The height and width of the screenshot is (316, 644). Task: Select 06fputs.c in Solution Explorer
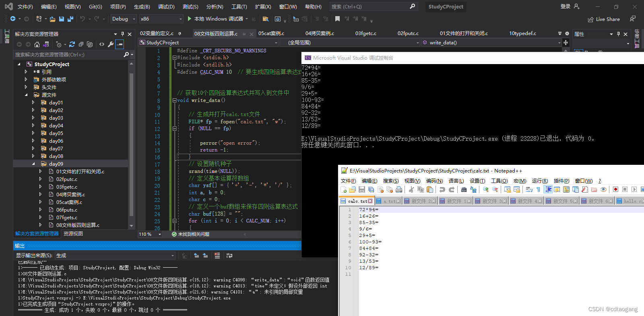tap(67, 210)
